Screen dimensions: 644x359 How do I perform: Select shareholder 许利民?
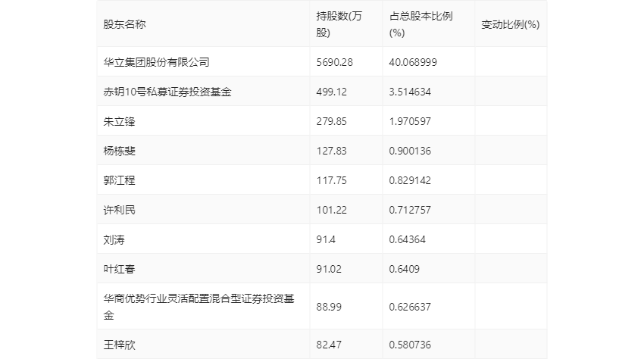(x=119, y=210)
